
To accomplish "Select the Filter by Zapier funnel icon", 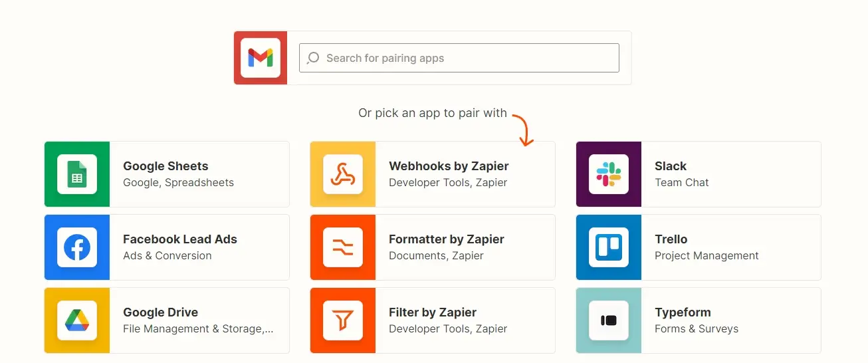I will tap(343, 320).
